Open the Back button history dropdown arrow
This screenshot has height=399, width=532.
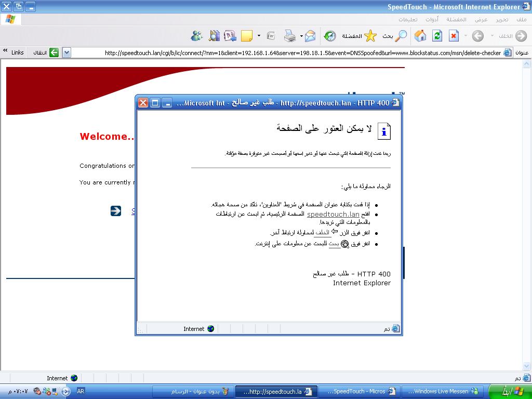coord(492,36)
